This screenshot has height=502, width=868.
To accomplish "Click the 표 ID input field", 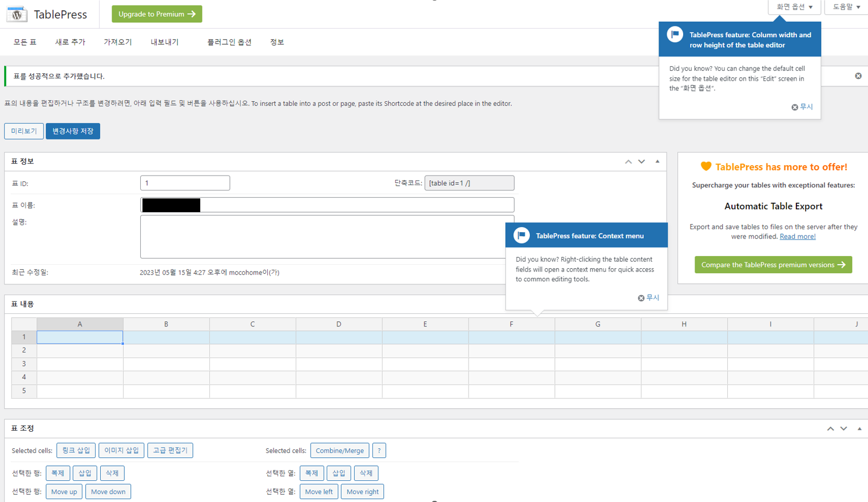I will coord(185,183).
